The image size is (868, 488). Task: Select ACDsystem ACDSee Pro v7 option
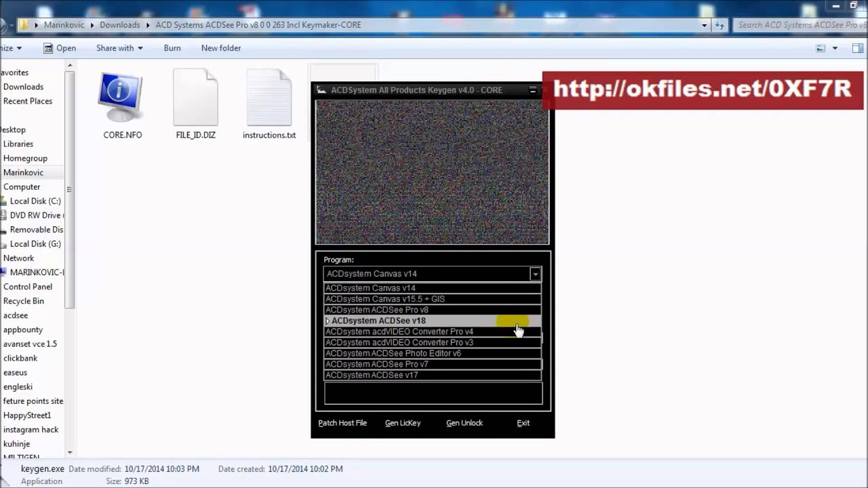tap(433, 364)
